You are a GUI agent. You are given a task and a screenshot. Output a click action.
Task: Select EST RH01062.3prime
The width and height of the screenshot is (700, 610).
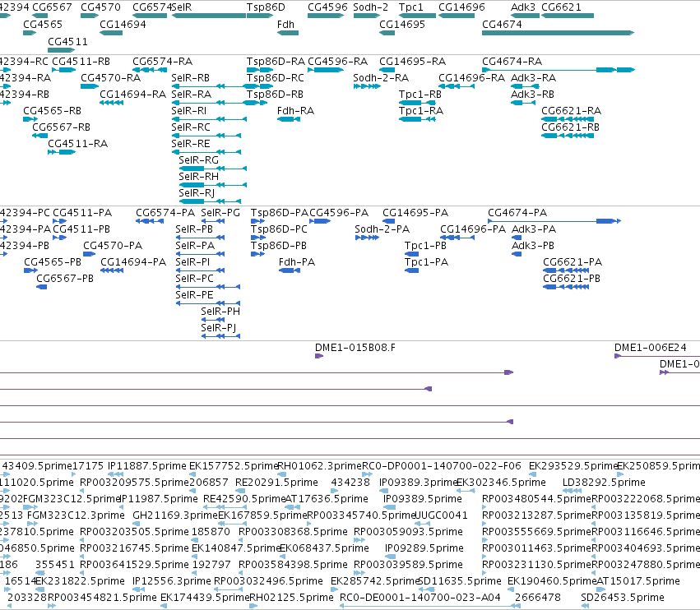pos(281,474)
